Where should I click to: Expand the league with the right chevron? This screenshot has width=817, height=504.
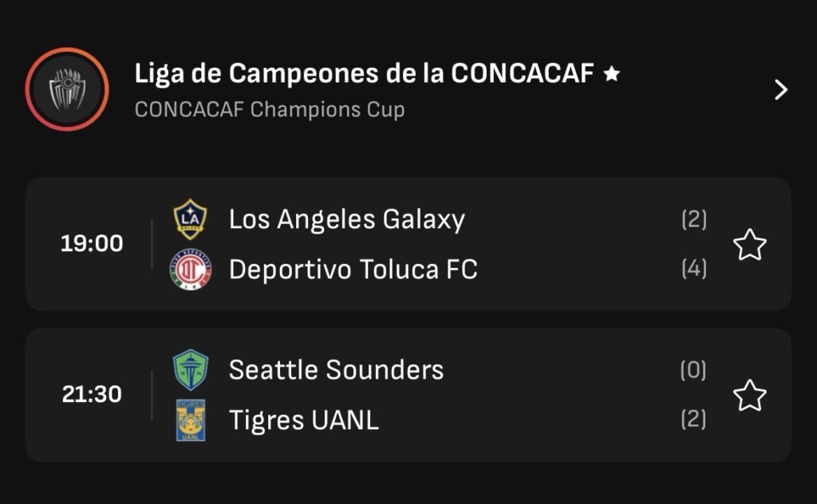click(781, 90)
